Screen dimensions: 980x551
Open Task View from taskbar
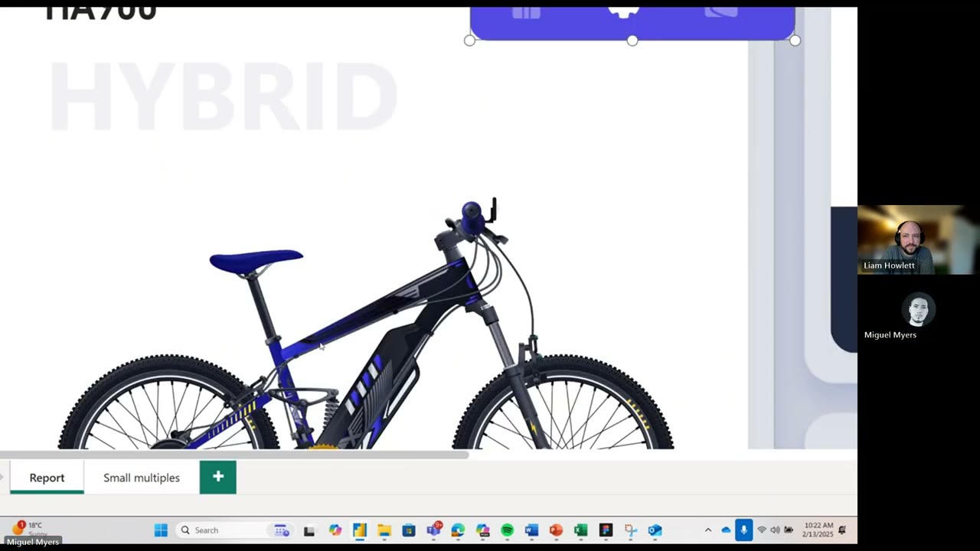(x=309, y=530)
